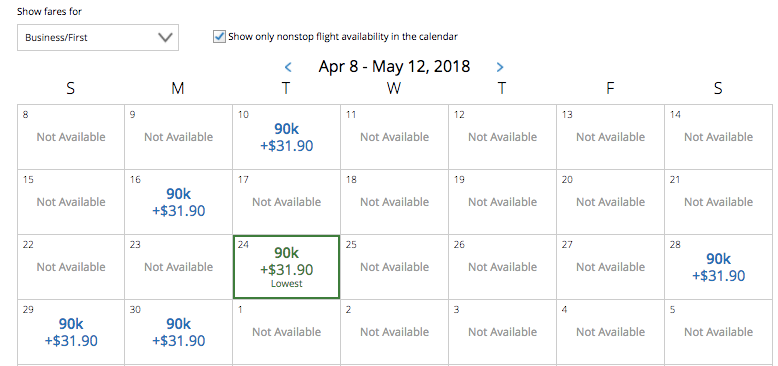The image size is (778, 366).
Task: Click the April 17 Not Available cell
Action: pyautogui.click(x=286, y=202)
